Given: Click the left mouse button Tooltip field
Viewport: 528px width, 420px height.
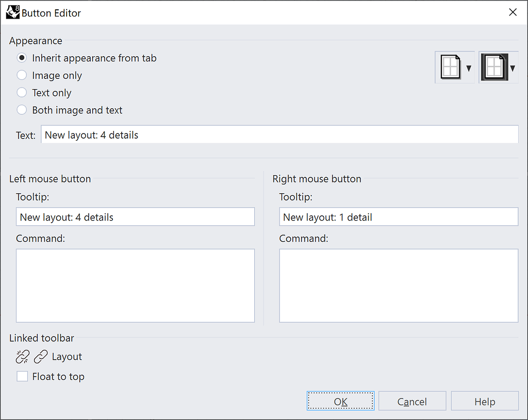Looking at the screenshot, I should tap(135, 217).
